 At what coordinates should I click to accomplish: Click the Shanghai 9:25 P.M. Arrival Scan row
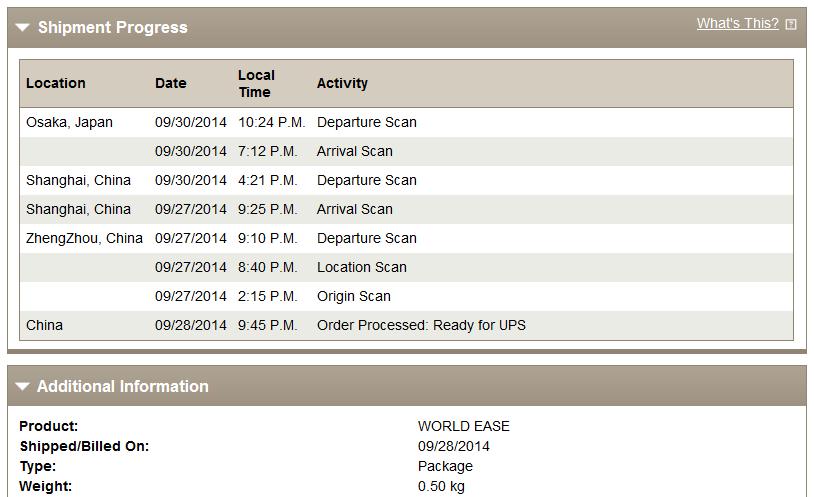[406, 209]
